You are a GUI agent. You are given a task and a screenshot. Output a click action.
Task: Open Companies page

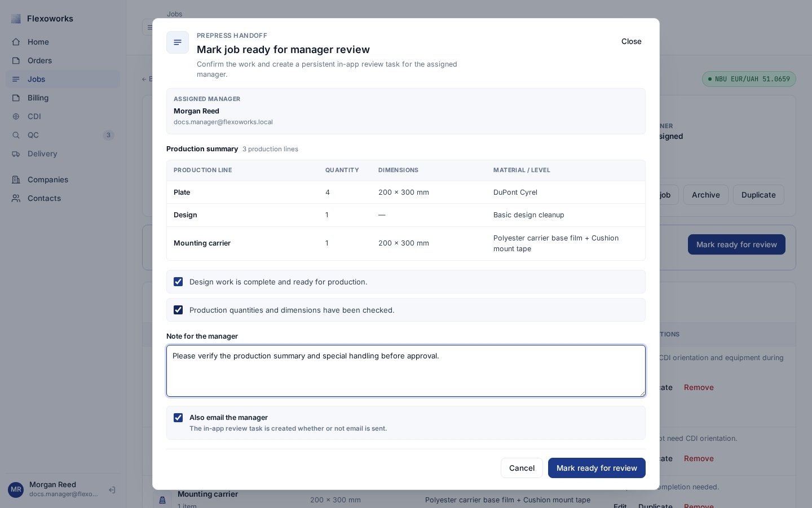[63, 179]
